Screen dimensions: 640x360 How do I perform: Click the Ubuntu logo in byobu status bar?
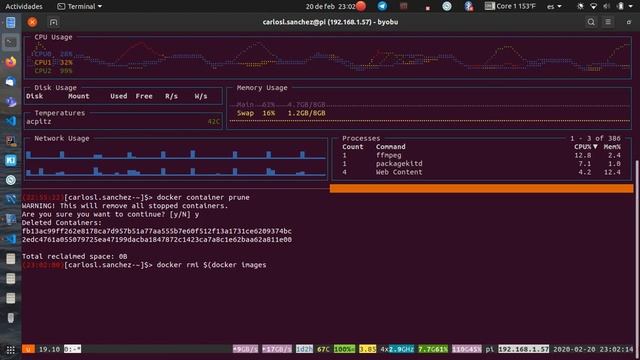(28, 349)
